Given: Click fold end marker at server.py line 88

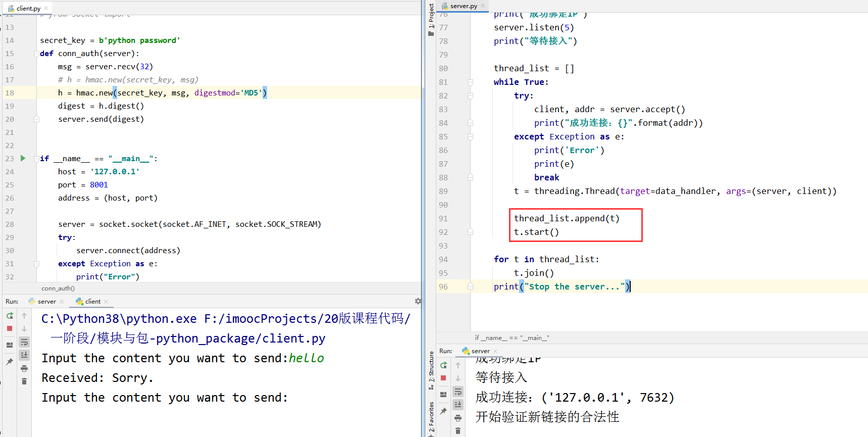Looking at the screenshot, I should coord(470,177).
